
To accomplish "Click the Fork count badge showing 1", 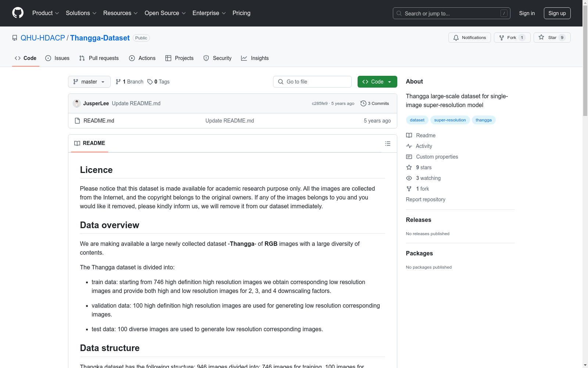I will point(522,38).
